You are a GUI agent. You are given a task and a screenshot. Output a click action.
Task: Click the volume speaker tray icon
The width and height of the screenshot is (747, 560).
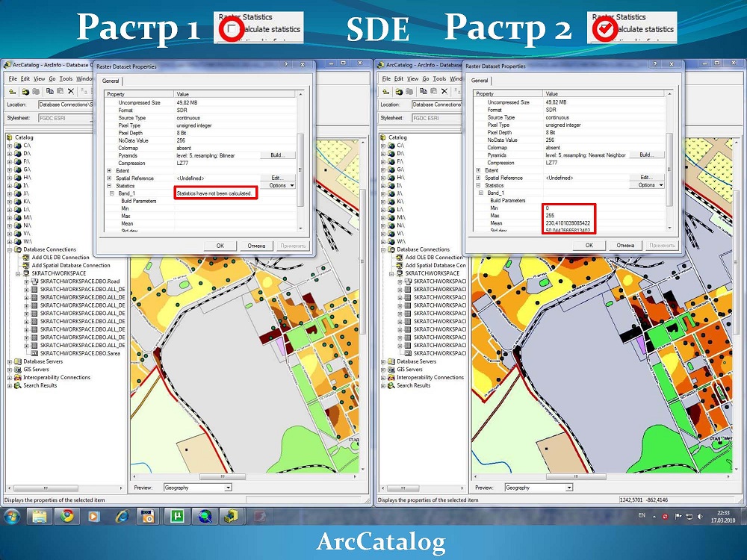click(700, 516)
